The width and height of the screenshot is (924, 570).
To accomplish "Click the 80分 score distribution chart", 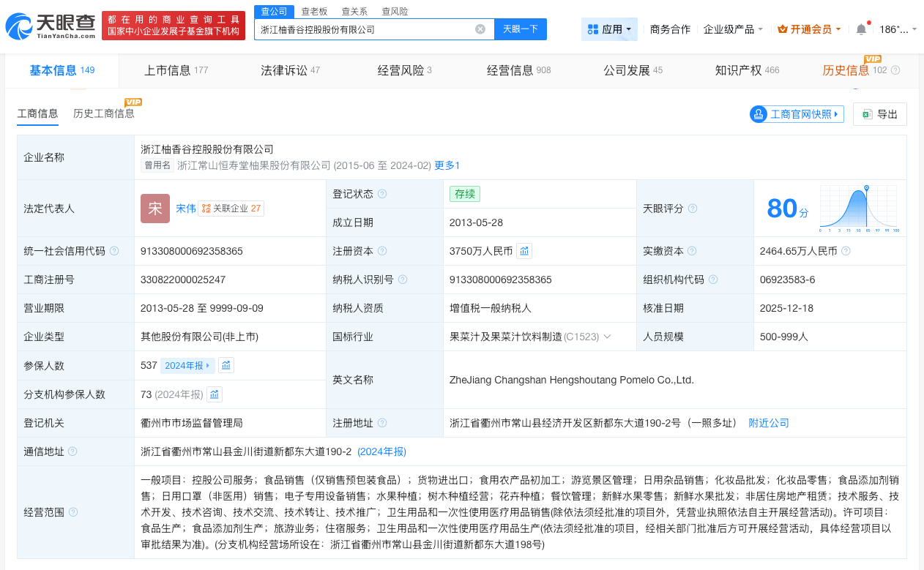I will tap(860, 209).
